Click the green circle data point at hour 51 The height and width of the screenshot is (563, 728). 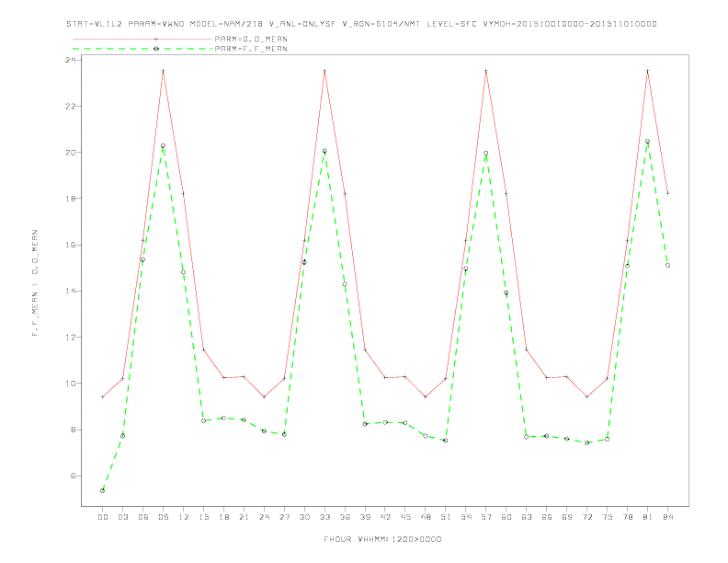tap(446, 441)
